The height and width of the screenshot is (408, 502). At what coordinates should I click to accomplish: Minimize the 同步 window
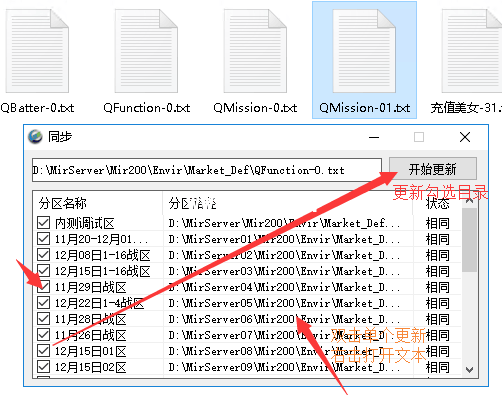click(x=374, y=137)
